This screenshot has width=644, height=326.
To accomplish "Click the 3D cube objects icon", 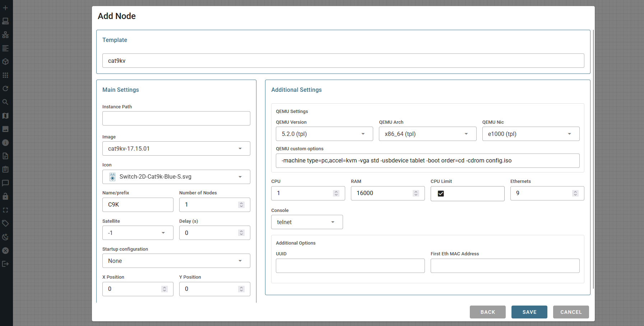I will 5,62.
